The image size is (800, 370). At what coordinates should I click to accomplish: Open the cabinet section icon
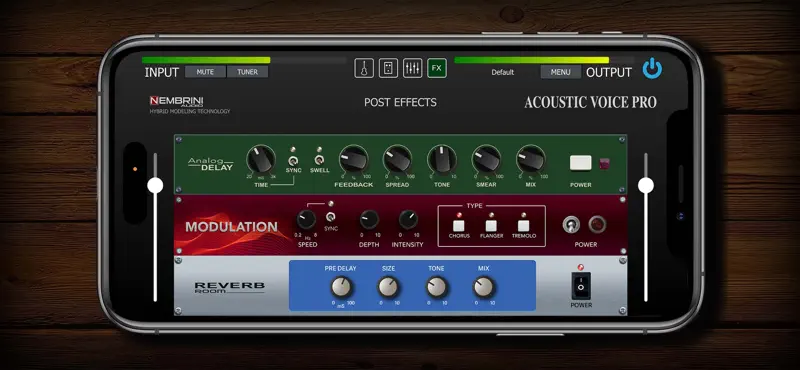pyautogui.click(x=388, y=68)
